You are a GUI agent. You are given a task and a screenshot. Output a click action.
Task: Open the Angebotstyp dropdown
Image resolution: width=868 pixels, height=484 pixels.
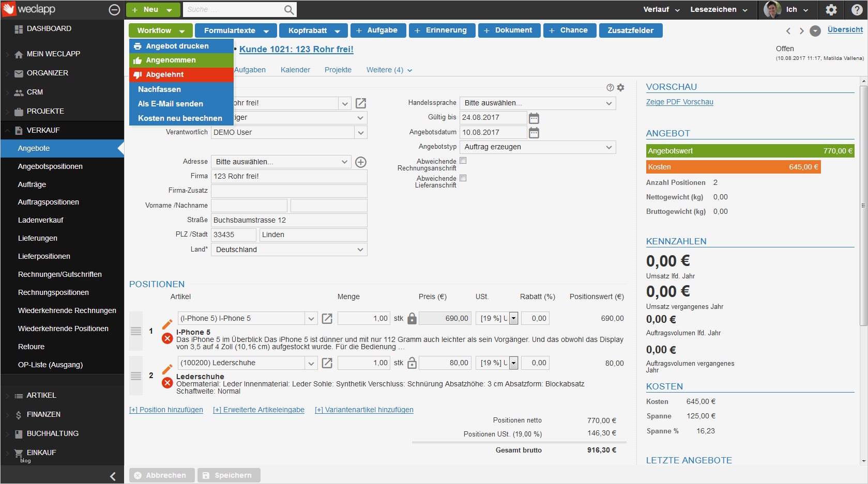[x=538, y=147]
